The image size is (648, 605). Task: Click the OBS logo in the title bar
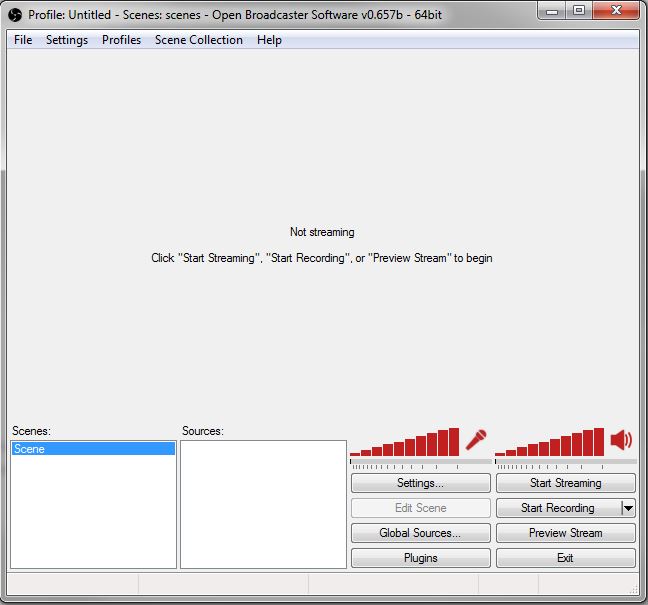15,15
